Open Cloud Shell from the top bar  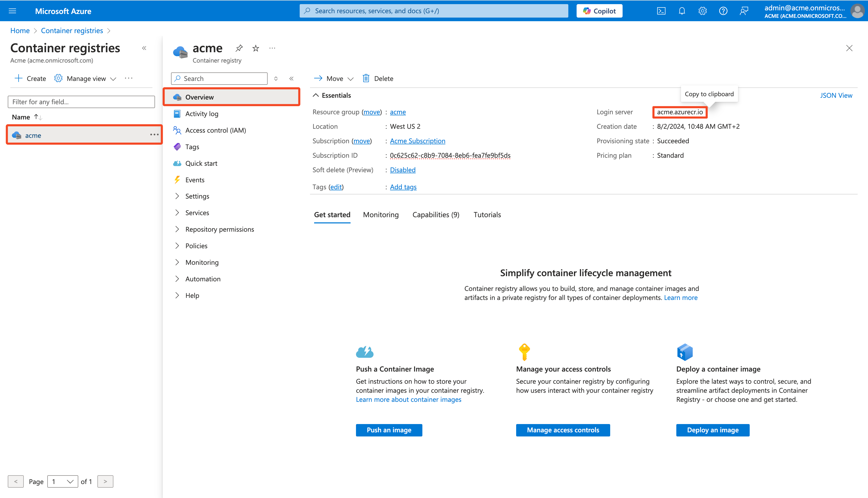[661, 11]
